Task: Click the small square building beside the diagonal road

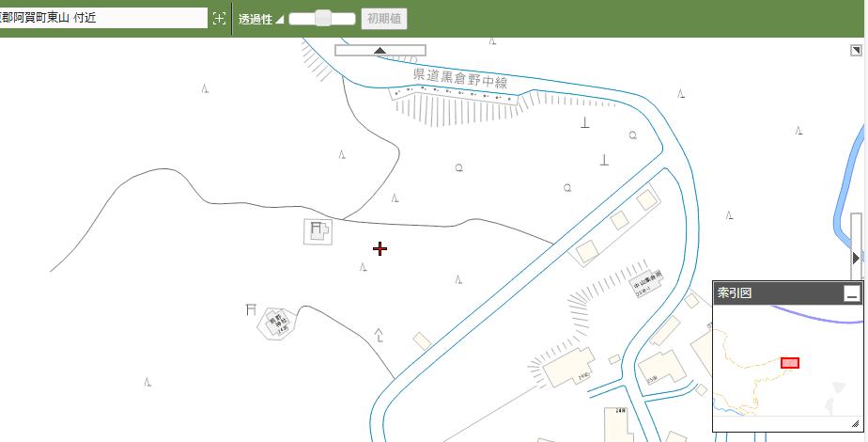Action: point(422,340)
